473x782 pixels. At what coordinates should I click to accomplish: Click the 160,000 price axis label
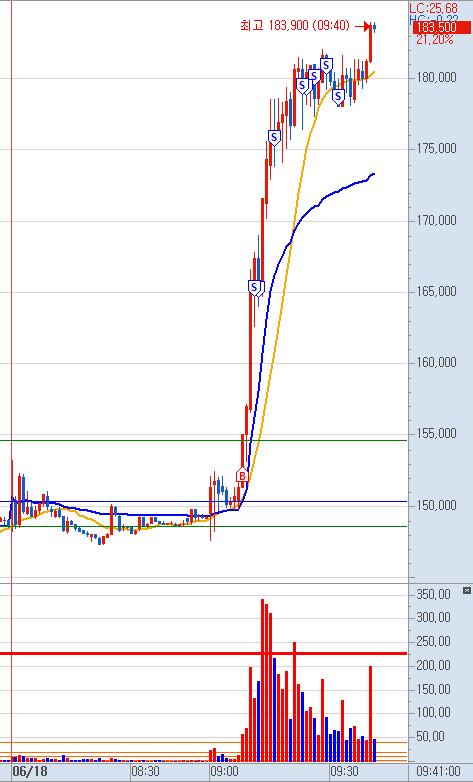(437, 362)
